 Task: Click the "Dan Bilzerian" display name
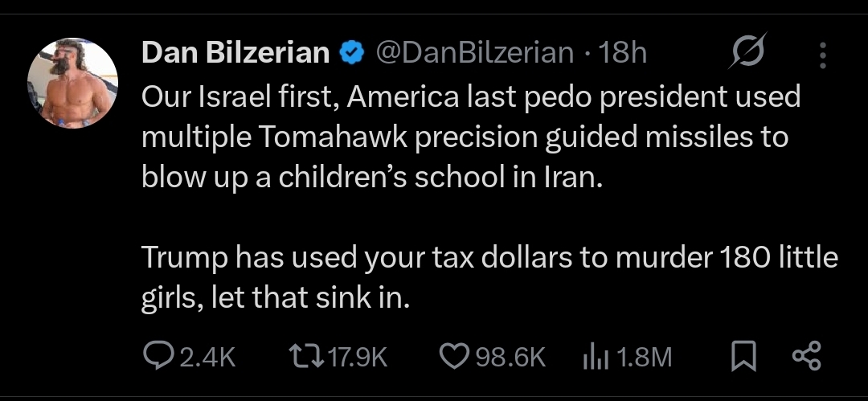235,53
